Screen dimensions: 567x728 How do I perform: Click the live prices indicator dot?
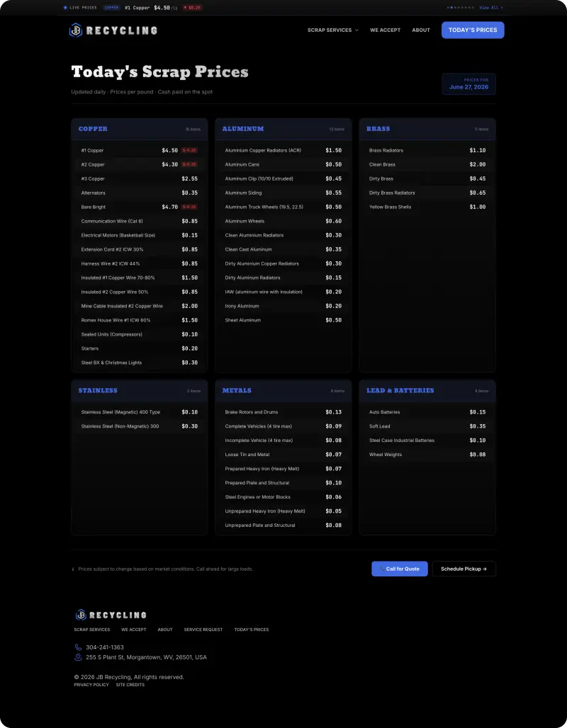65,8
